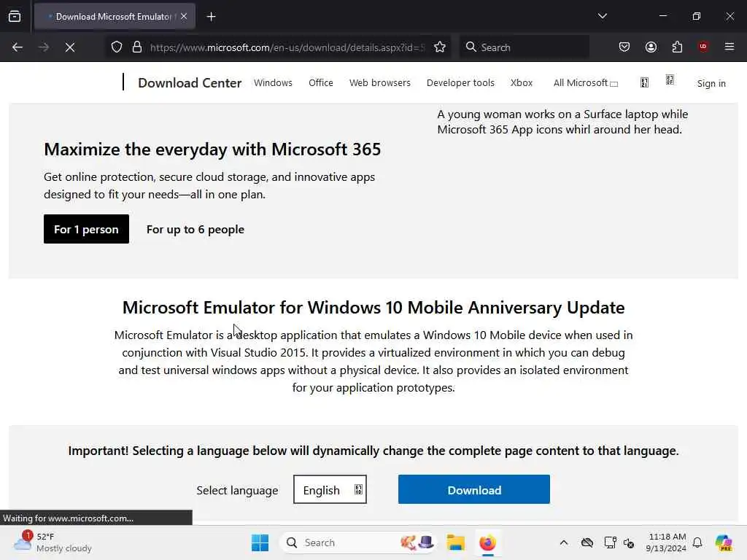Open the notifications bell icon
747x560 pixels.
pyautogui.click(x=697, y=542)
